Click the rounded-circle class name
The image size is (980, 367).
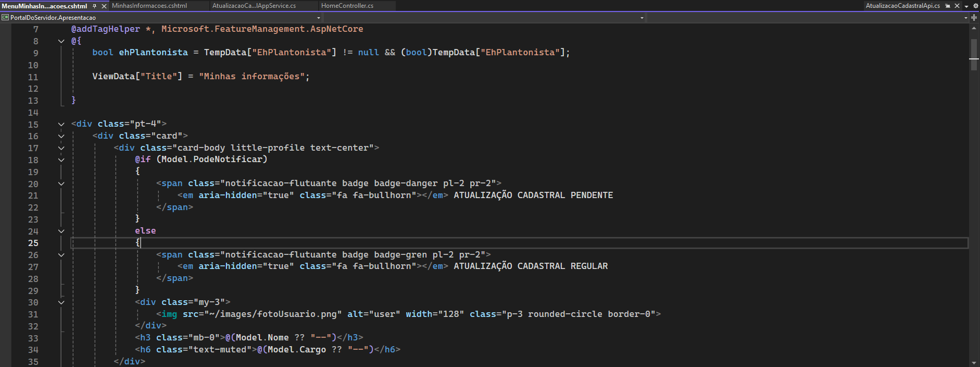[565, 314]
